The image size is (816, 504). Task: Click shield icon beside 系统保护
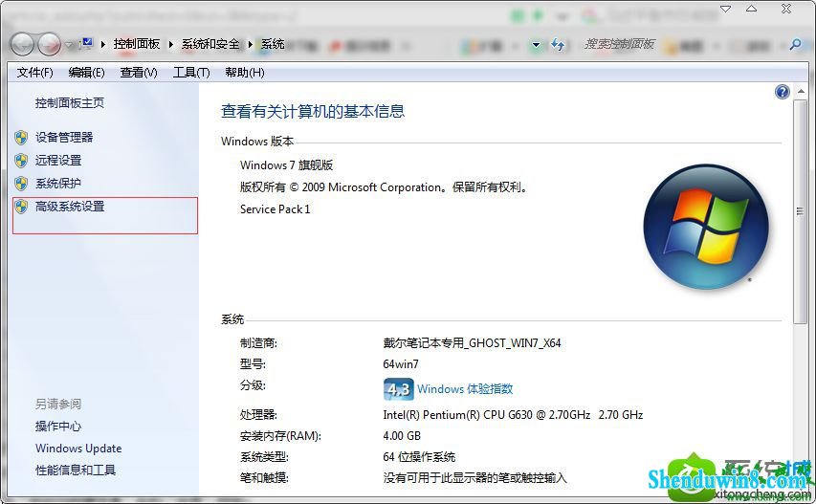point(21,184)
